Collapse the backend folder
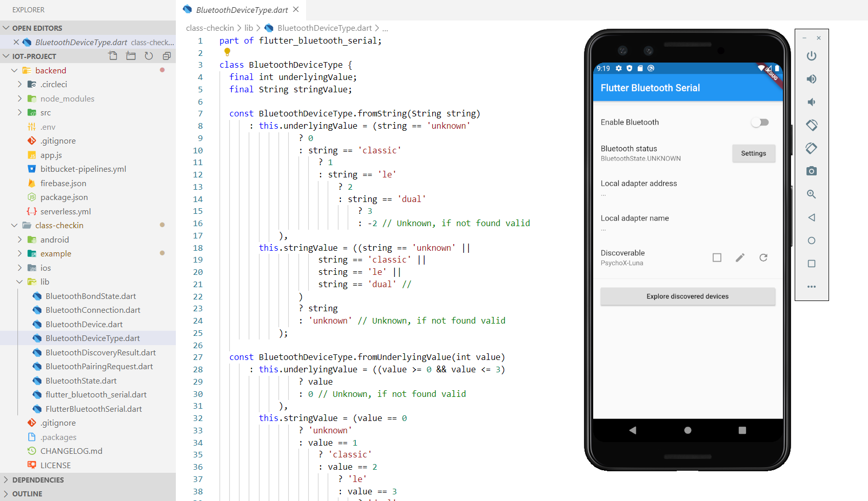868x501 pixels. [x=14, y=70]
